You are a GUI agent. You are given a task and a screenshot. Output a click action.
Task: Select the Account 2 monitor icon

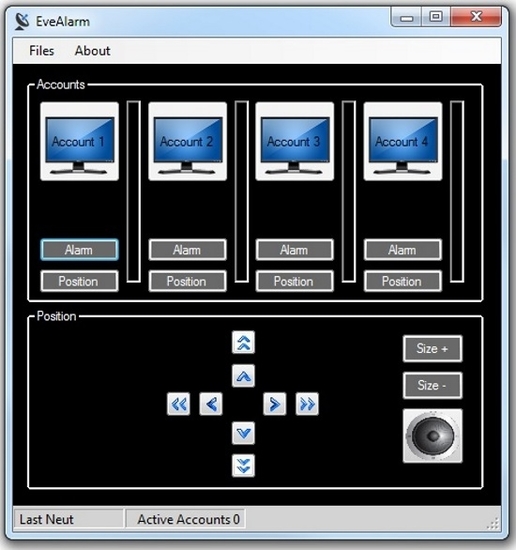(x=187, y=141)
